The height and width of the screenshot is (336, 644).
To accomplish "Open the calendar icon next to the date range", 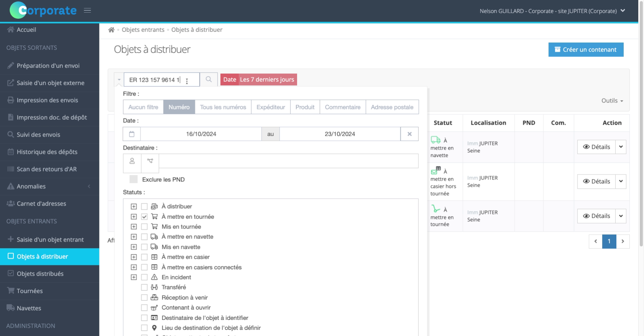I will pos(132,134).
